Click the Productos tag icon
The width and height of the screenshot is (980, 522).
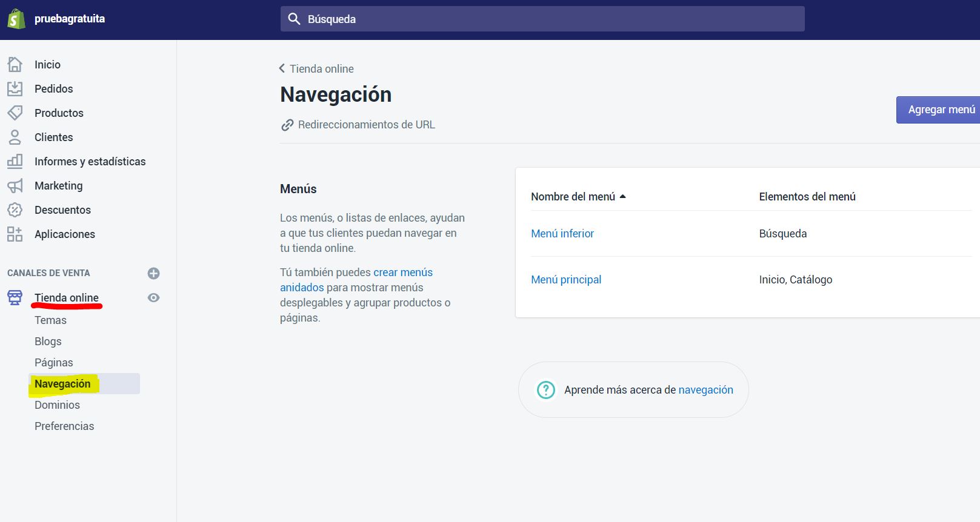click(x=15, y=113)
